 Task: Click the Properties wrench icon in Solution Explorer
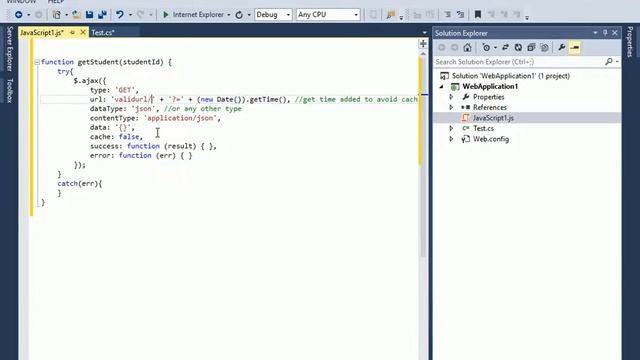click(x=562, y=48)
